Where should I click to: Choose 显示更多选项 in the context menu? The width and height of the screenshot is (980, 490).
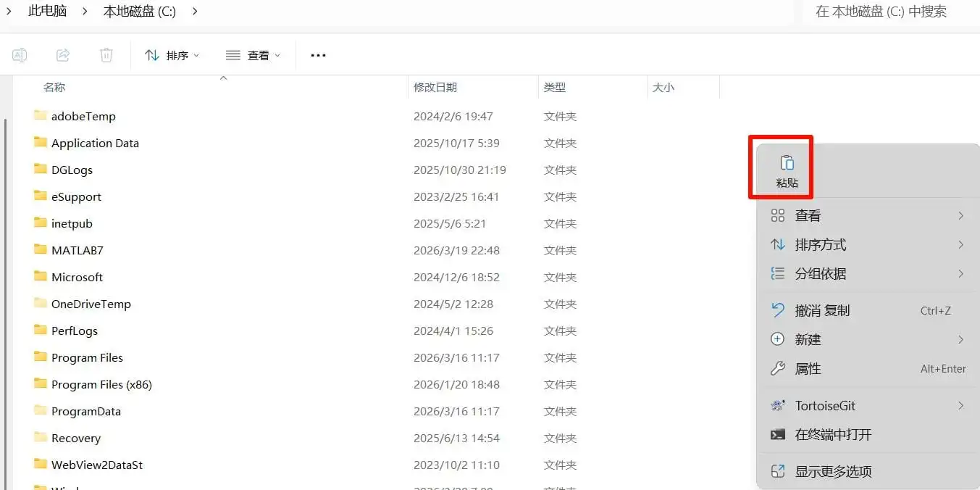pyautogui.click(x=868, y=471)
